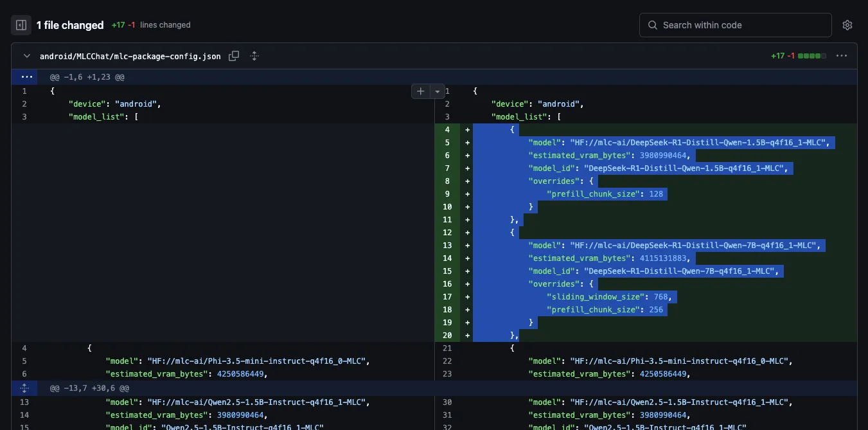The height and width of the screenshot is (430, 868).
Task: Open the dropdown arrow beside the plus button
Action: (x=438, y=91)
